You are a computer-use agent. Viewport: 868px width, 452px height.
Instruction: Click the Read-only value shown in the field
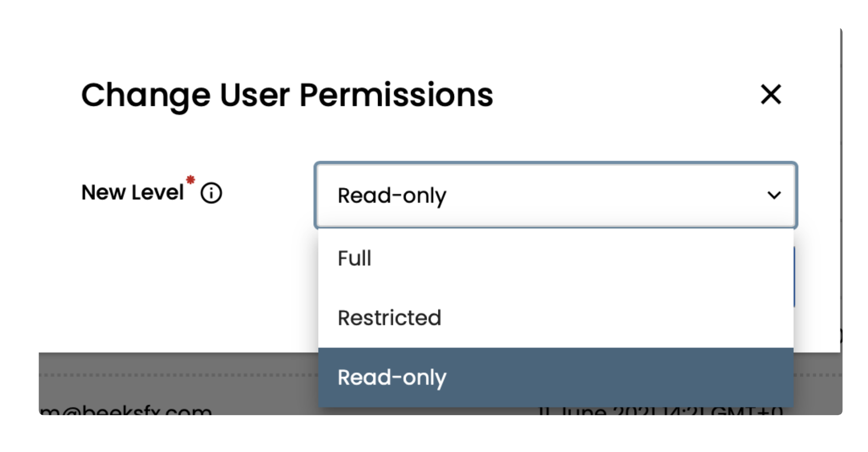[392, 195]
